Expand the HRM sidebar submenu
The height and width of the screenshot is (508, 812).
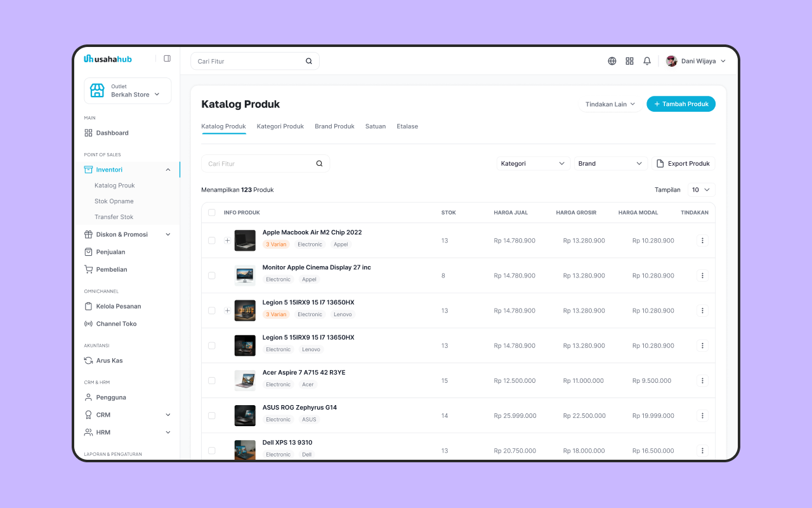[168, 432]
